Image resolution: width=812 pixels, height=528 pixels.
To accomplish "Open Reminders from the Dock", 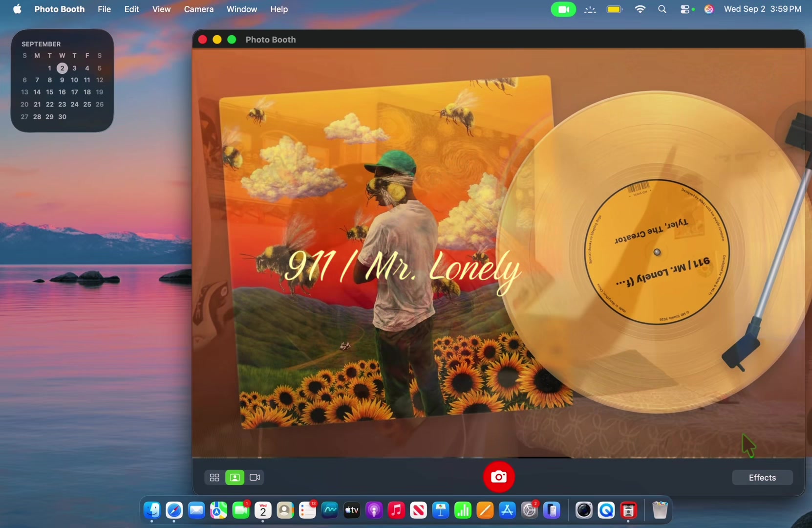I will click(307, 510).
